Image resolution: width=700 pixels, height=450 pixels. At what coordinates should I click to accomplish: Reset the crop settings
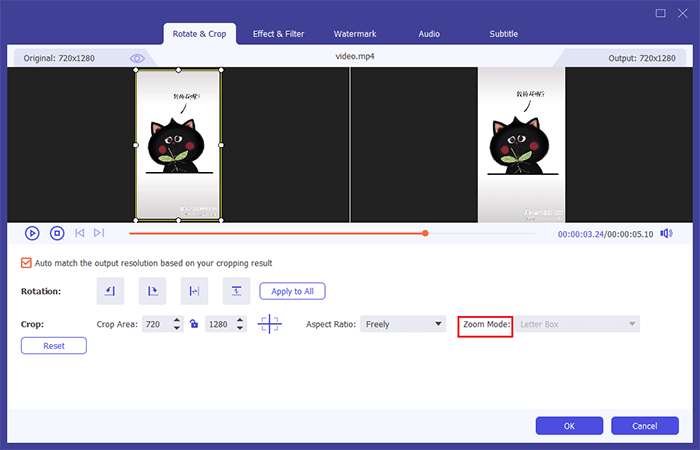click(x=54, y=346)
